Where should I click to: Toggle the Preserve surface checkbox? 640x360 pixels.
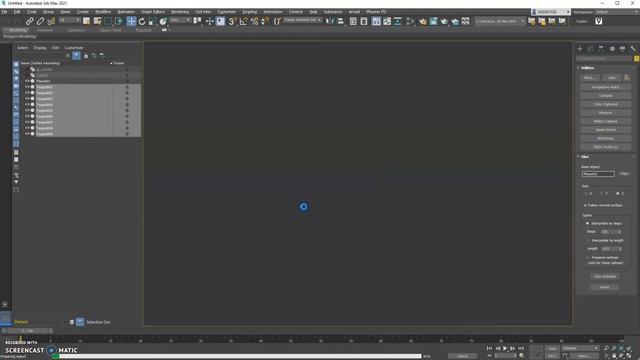pos(588,258)
